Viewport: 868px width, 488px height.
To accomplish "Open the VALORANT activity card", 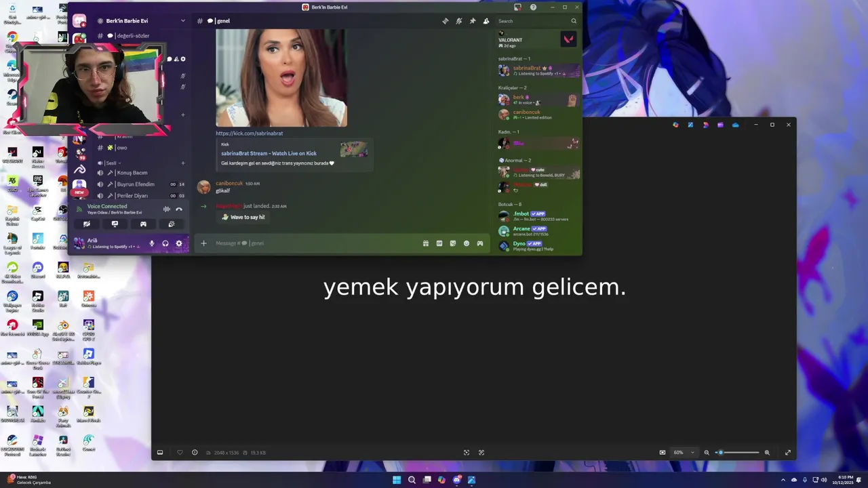I will click(x=538, y=40).
